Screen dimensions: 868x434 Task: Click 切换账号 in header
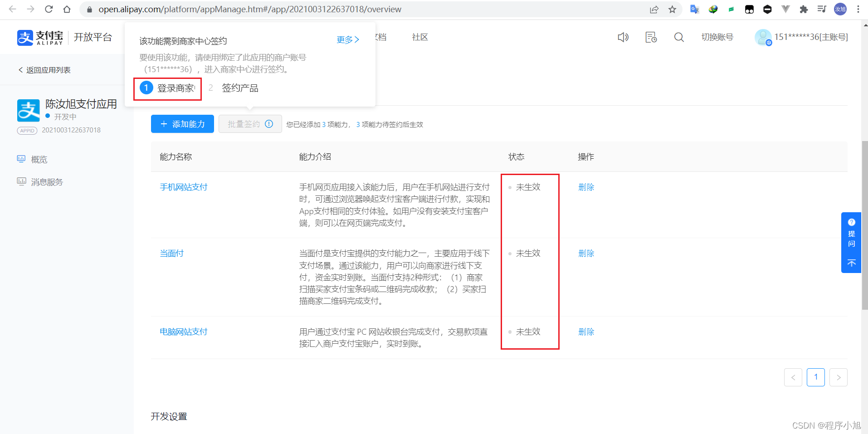pyautogui.click(x=717, y=37)
